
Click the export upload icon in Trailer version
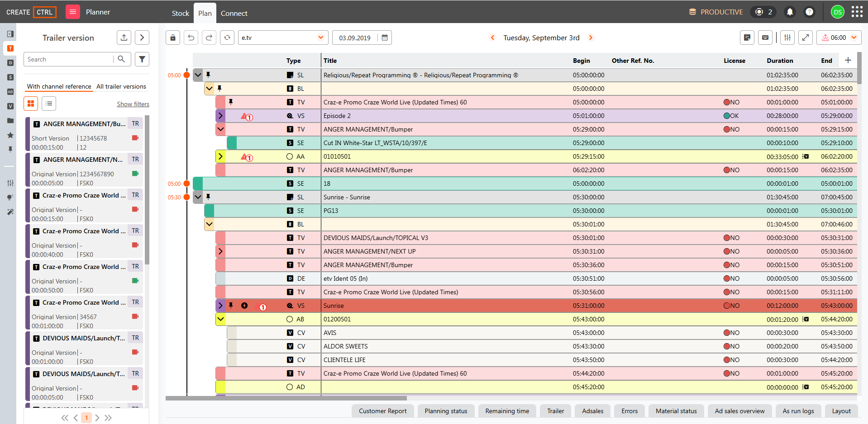point(124,38)
